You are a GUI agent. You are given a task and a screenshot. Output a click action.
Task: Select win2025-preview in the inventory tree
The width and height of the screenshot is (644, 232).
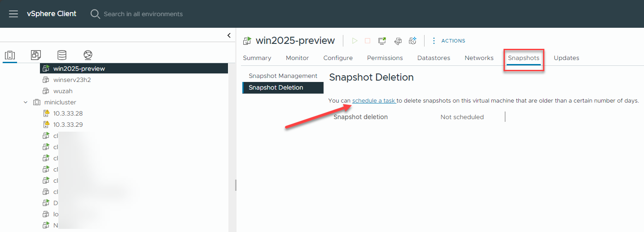click(x=134, y=69)
